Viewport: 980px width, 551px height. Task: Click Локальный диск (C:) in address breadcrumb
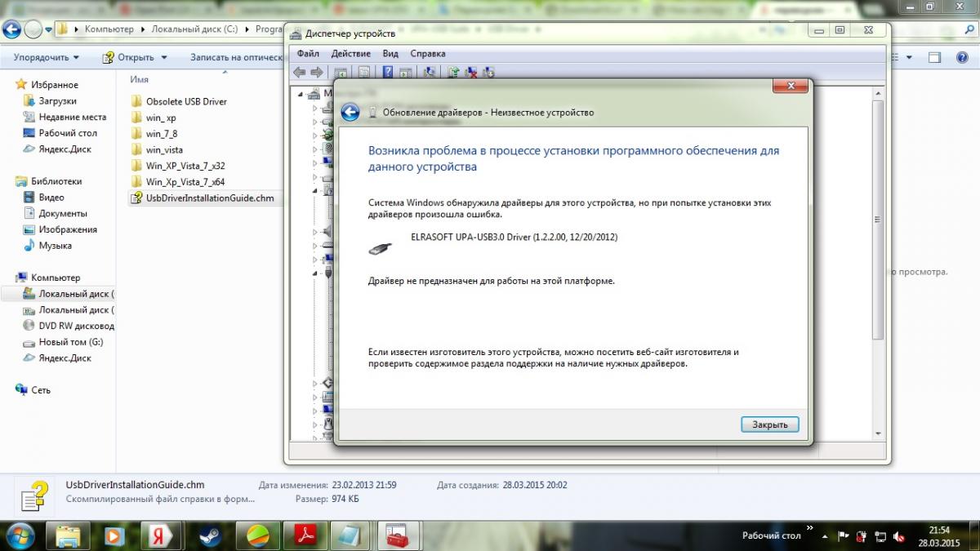pyautogui.click(x=194, y=29)
